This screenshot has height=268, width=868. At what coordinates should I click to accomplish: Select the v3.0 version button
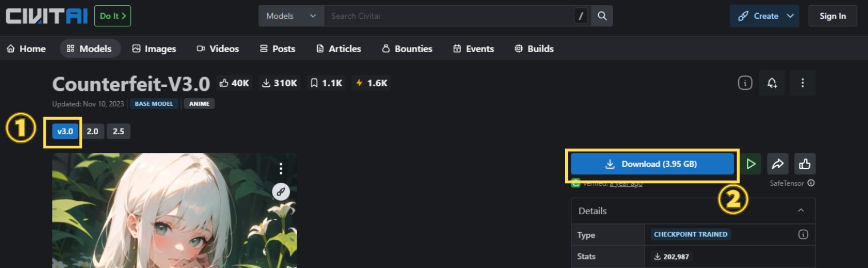(65, 131)
